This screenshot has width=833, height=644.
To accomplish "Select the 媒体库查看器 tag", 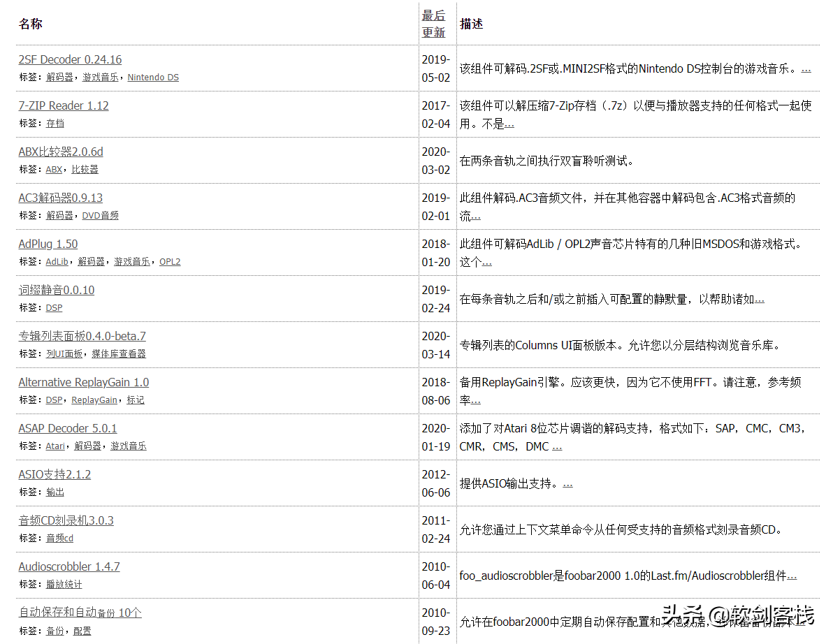I will click(x=119, y=354).
